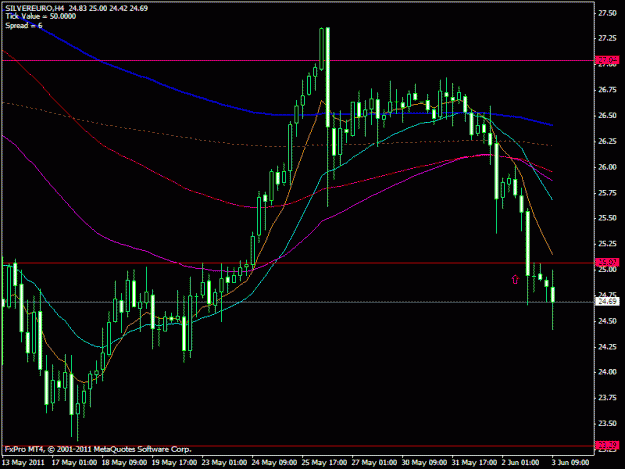This screenshot has height=469, width=625.
Task: Click the 24.25 price axis label
Action: pyautogui.click(x=607, y=347)
